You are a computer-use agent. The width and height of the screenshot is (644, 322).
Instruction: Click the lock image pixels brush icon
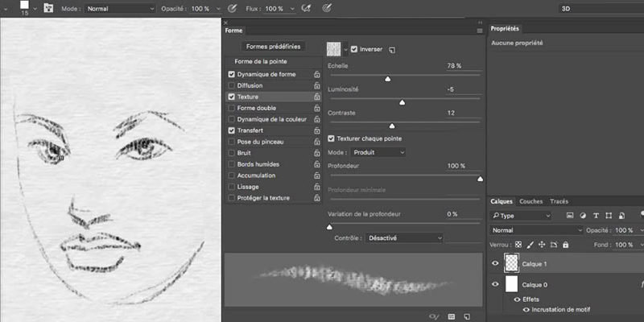530,244
